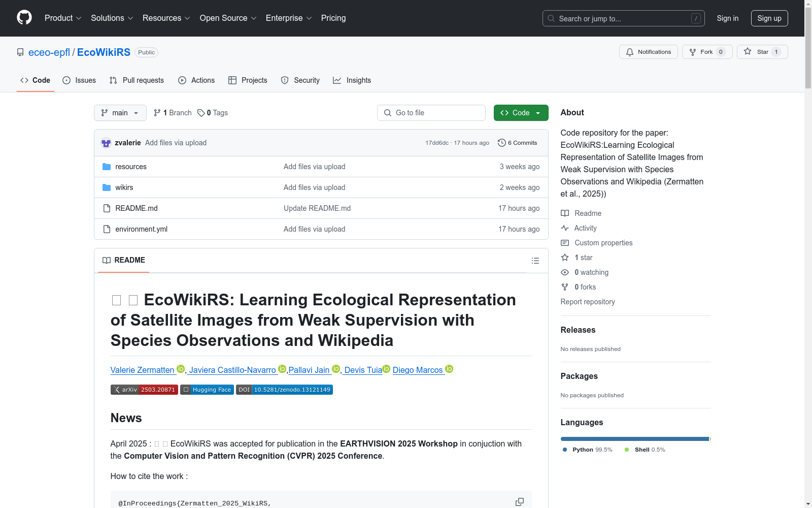Viewport: 812px width, 508px height.
Task: Expand the Open Source menu
Action: pos(228,18)
